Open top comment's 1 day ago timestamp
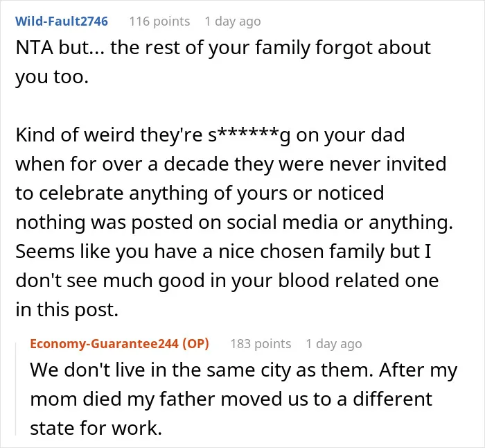 233,21
